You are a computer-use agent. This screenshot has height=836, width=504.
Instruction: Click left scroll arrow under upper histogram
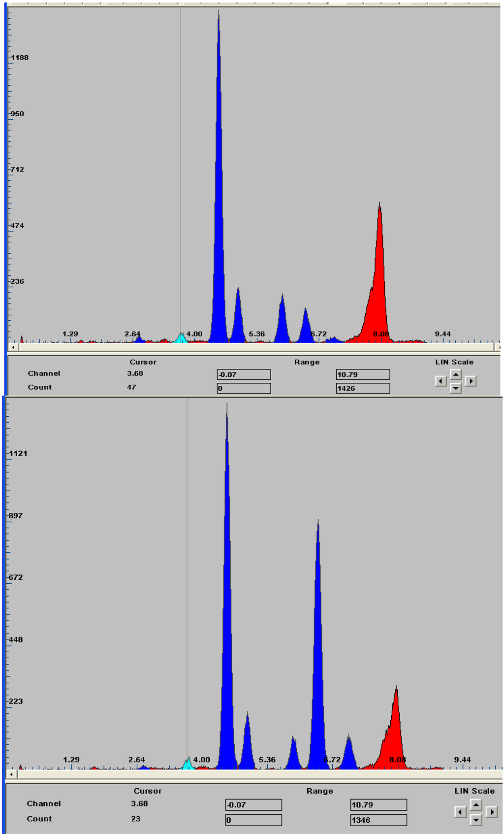13,347
